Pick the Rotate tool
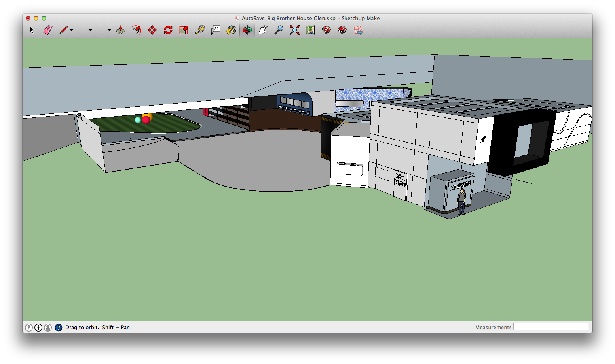615x364 pixels. (x=168, y=30)
